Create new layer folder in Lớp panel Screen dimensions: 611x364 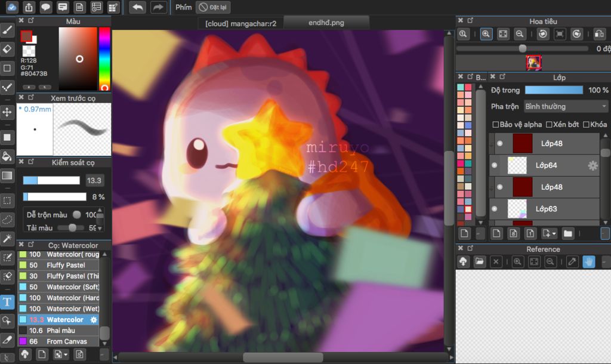pos(568,233)
